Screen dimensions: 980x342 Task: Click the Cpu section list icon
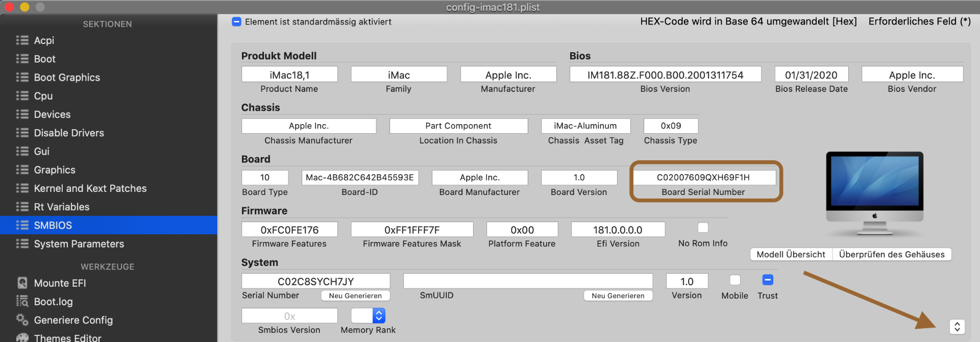point(22,95)
